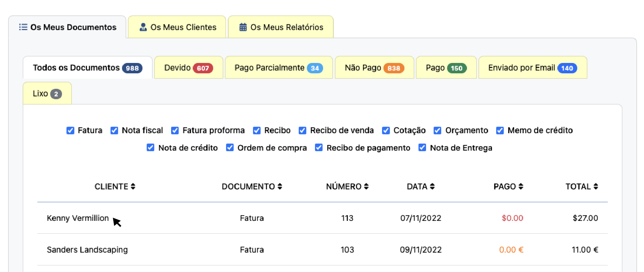The width and height of the screenshot is (644, 272).
Task: Toggle the Orçamento checkbox
Action: pyautogui.click(x=437, y=130)
